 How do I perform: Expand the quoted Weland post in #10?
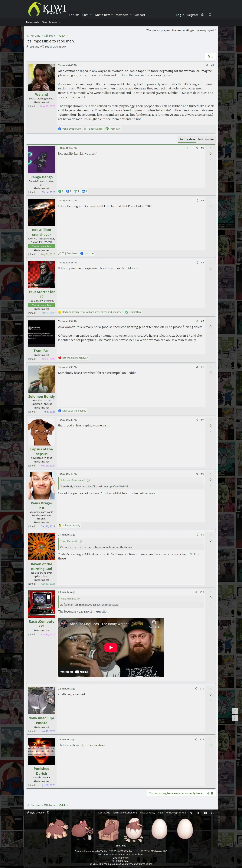[78, 598]
